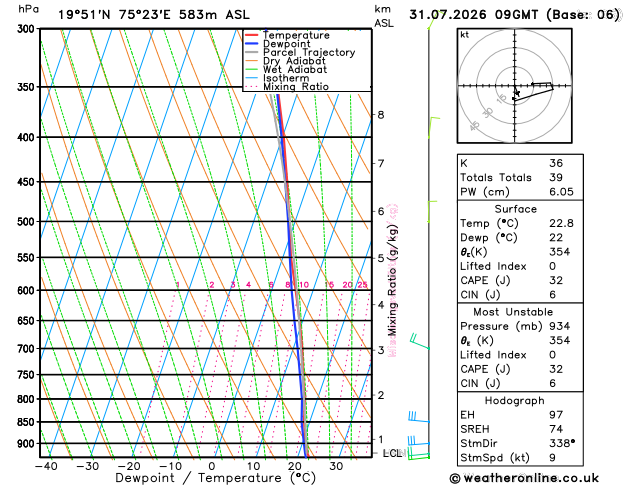Click the wind barb at 850 hPa
Image resolution: width=629 pixels, height=486 pixels.
(419, 417)
